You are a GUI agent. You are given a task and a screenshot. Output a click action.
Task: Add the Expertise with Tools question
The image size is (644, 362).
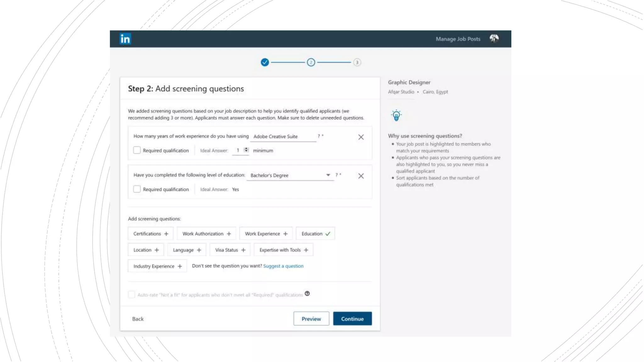283,250
